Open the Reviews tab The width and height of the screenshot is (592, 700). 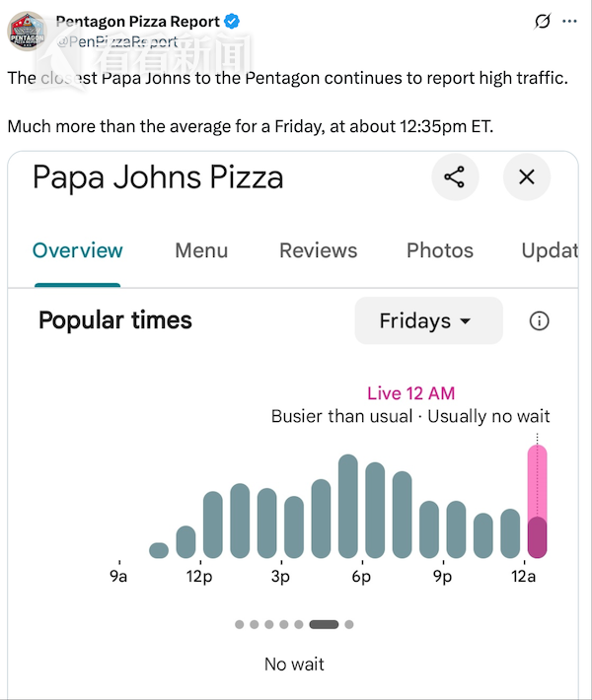click(318, 250)
